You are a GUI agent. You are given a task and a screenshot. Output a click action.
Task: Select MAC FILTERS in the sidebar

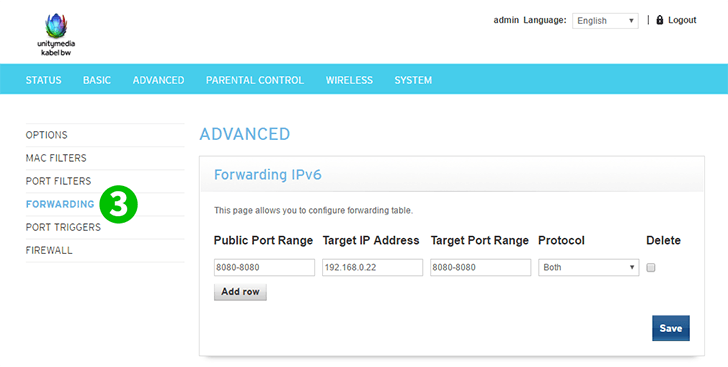[56, 158]
